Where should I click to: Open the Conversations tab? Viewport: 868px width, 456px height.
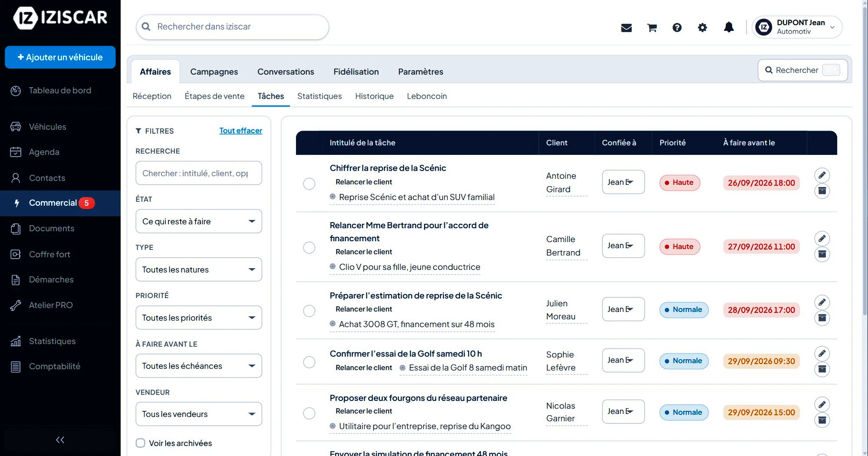tap(286, 72)
